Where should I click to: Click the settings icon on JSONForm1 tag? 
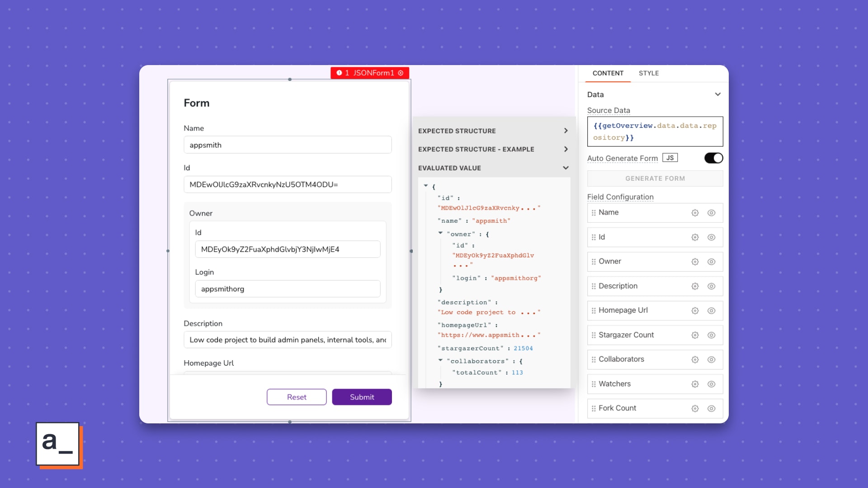(x=401, y=73)
